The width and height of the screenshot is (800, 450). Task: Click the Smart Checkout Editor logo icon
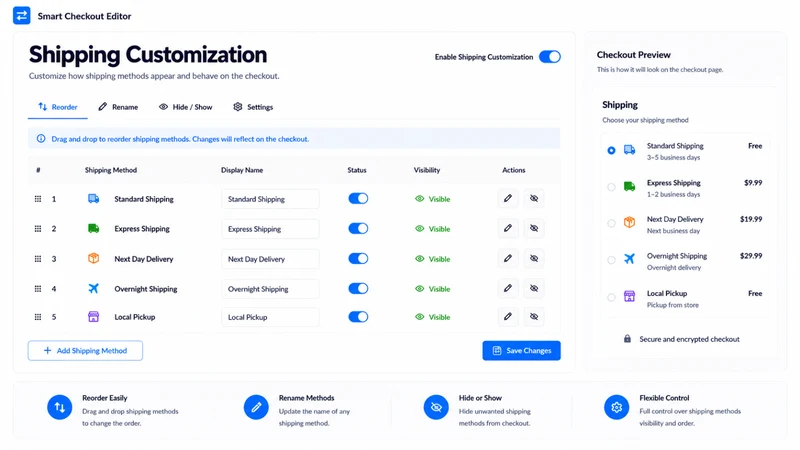(21, 15)
